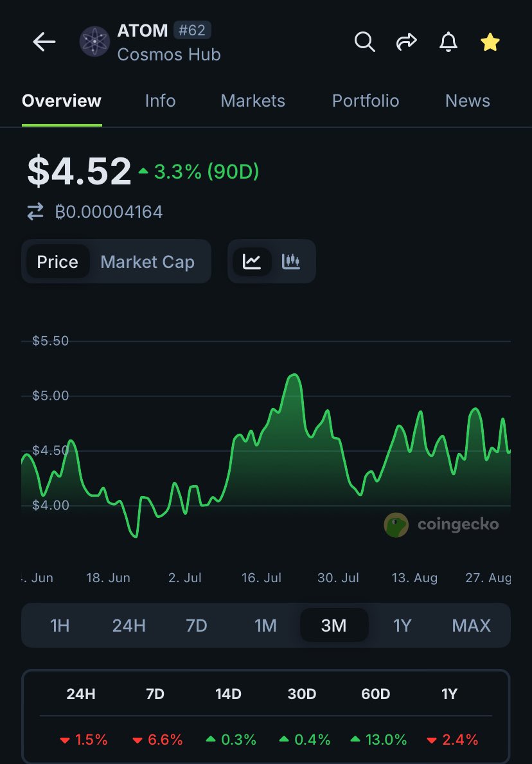Switch chart to Market Cap
The image size is (532, 764).
click(148, 262)
